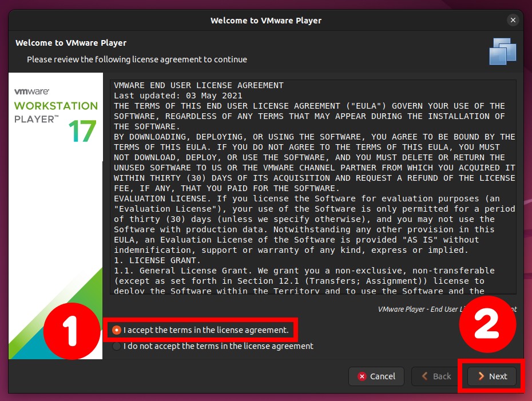Click the bold "Welcome to VMware Player" heading below title bar
Image resolution: width=532 pixels, height=401 pixels.
tap(71, 43)
